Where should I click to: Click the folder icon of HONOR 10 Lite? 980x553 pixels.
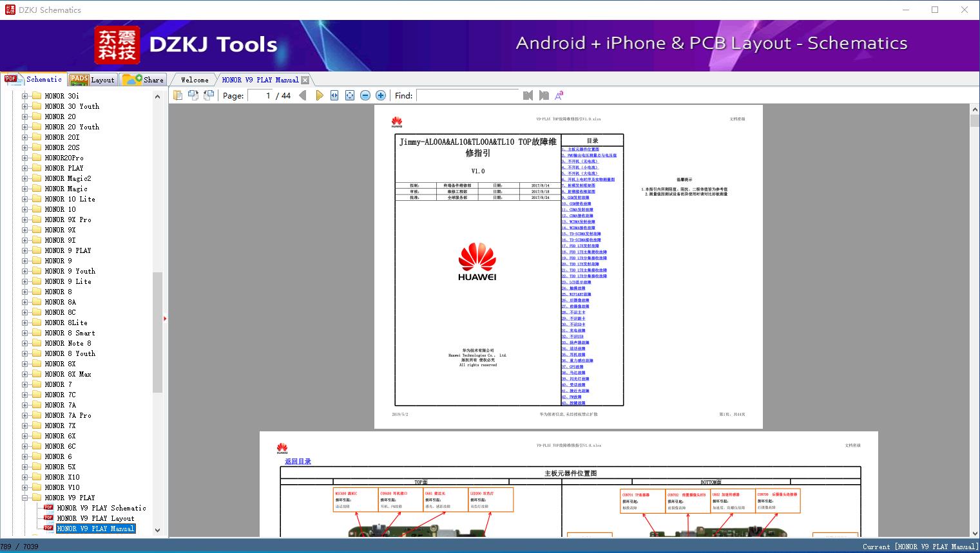(x=37, y=199)
